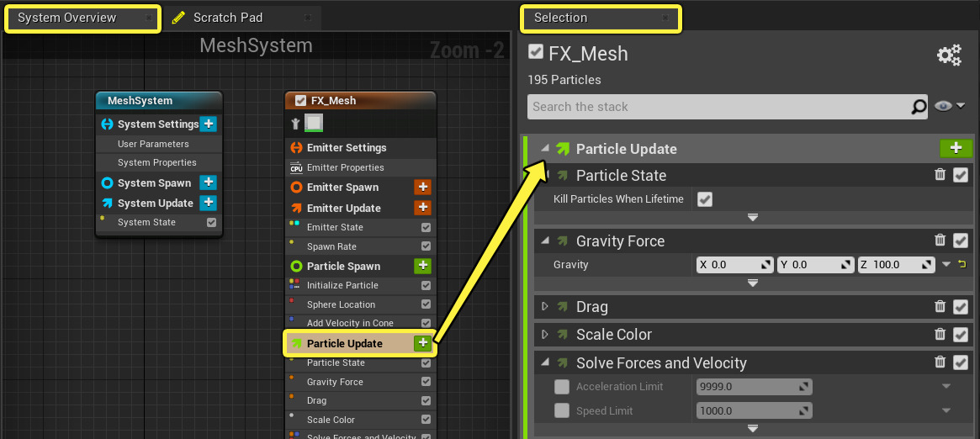Reset Gravity value with yellow reset arrow

[962, 265]
